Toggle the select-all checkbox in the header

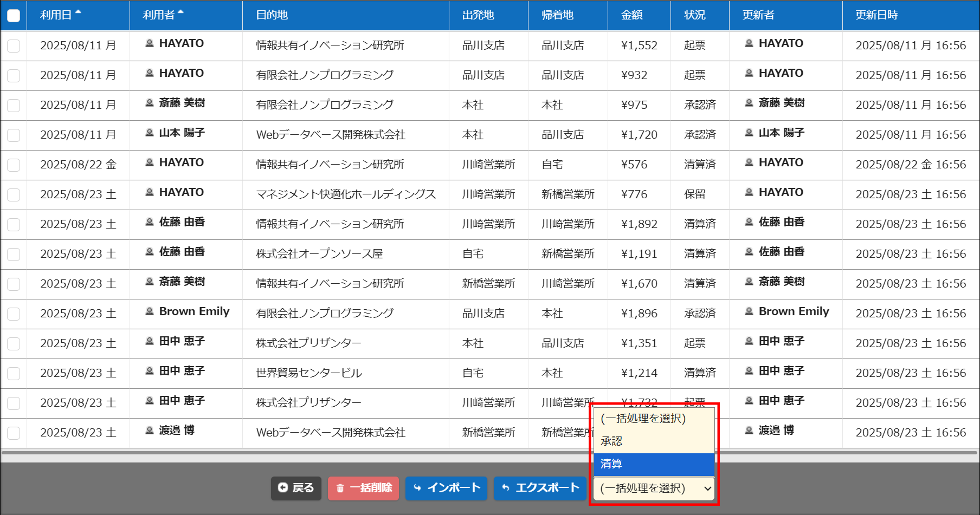[14, 16]
